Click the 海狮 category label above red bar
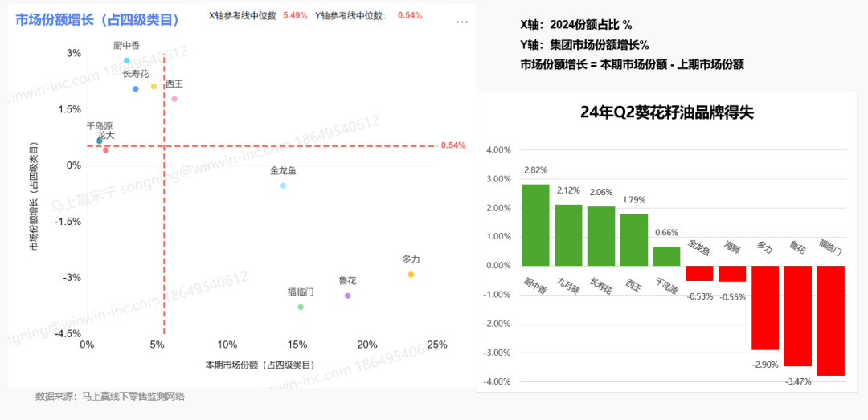The height and width of the screenshot is (420, 868). pyautogui.click(x=732, y=247)
